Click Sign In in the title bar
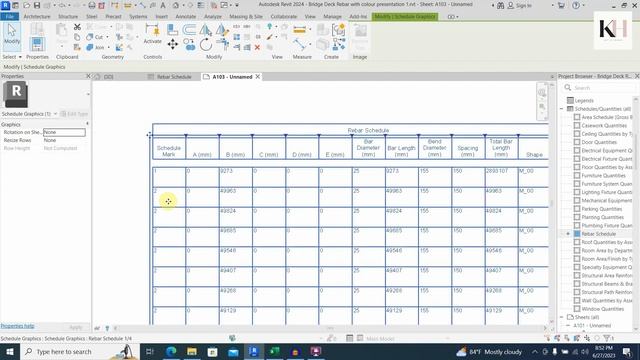Viewport: 640px width, 360px height. click(520, 5)
